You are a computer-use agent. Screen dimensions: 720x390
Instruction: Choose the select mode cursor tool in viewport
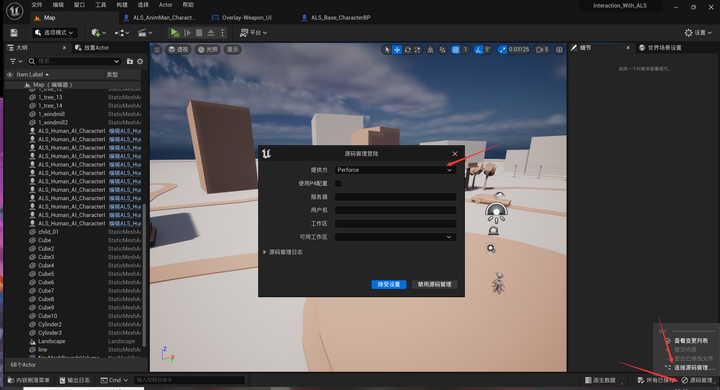(x=387, y=50)
